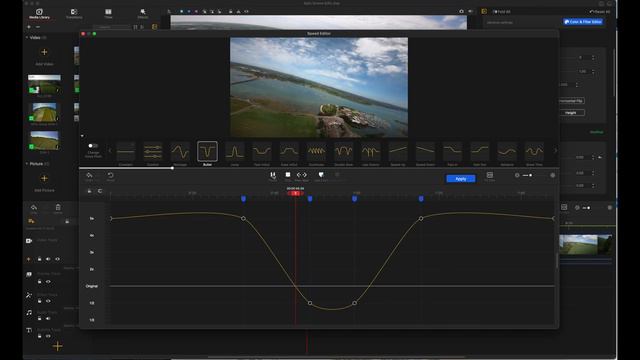640x360 pixels.
Task: Click Reset in the Speed Editor toolbar
Action: [x=110, y=176]
